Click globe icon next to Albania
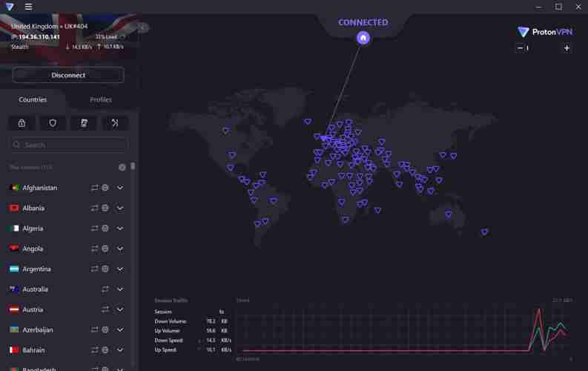Viewport: 588px width, 371px height. (x=105, y=209)
